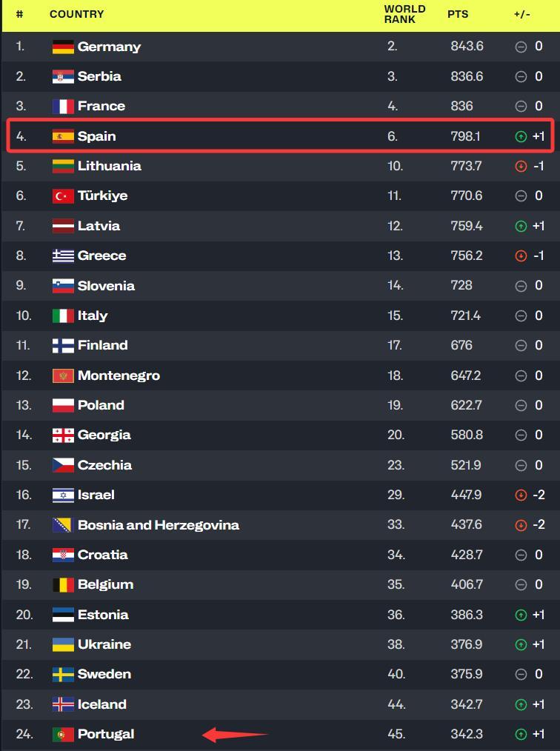The height and width of the screenshot is (751, 560).
Task: Click red down arrow in Israel row
Action: tap(521, 495)
